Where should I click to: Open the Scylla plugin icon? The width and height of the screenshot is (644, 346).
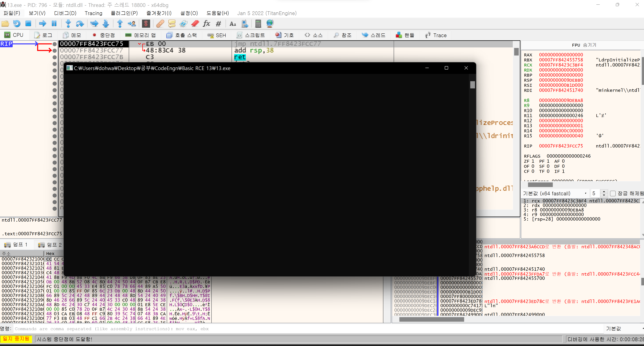[146, 24]
